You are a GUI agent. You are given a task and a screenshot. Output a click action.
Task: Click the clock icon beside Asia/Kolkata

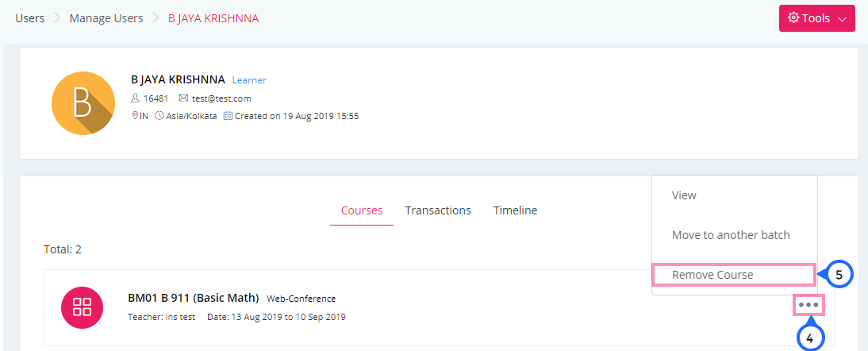(159, 116)
